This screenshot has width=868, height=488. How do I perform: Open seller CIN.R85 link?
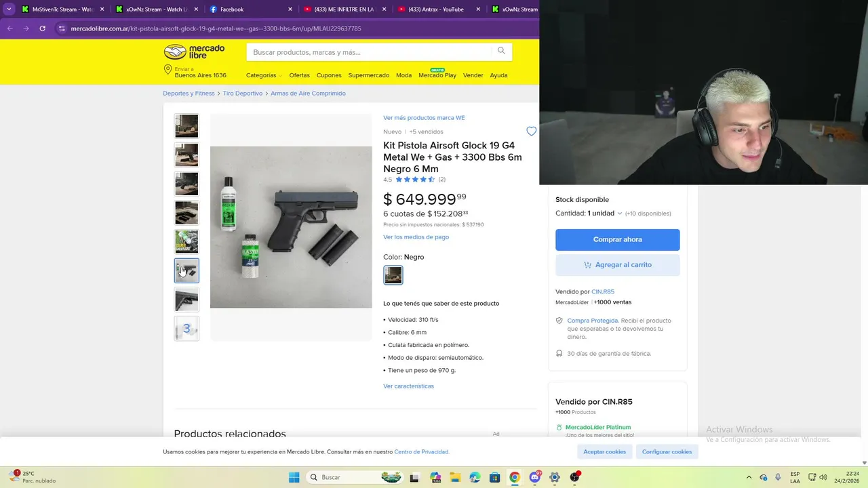(x=603, y=292)
